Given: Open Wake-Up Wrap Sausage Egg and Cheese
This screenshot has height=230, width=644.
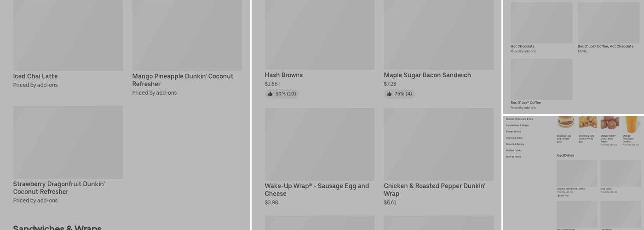Looking at the screenshot, I should [x=316, y=190].
